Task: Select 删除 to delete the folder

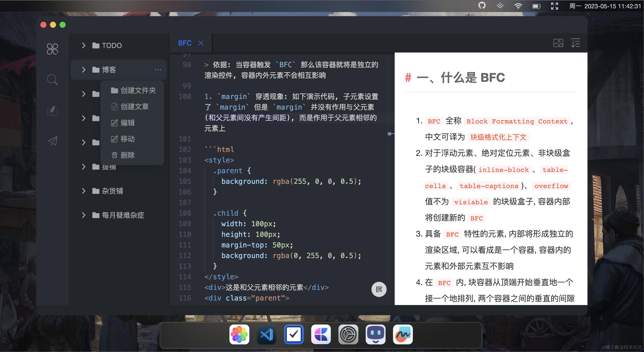Action: [x=127, y=155]
